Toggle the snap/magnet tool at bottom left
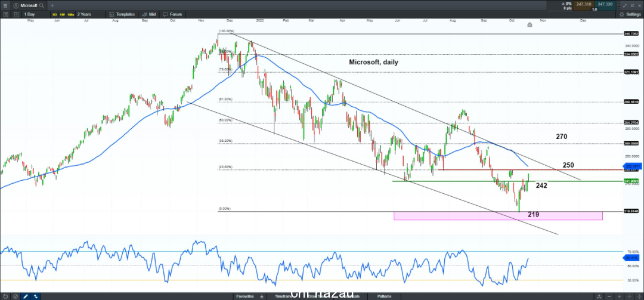 [x=36, y=296]
